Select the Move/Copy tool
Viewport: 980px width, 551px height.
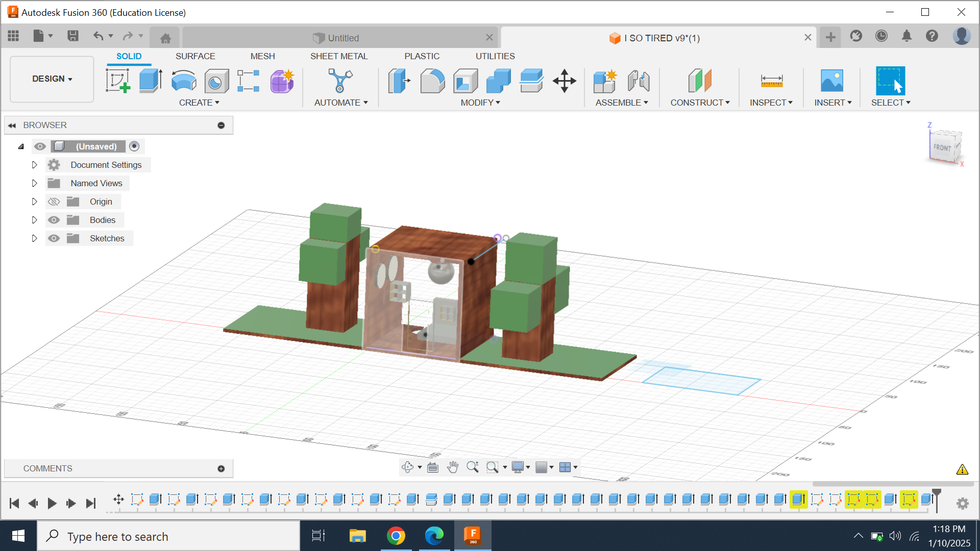coord(565,81)
